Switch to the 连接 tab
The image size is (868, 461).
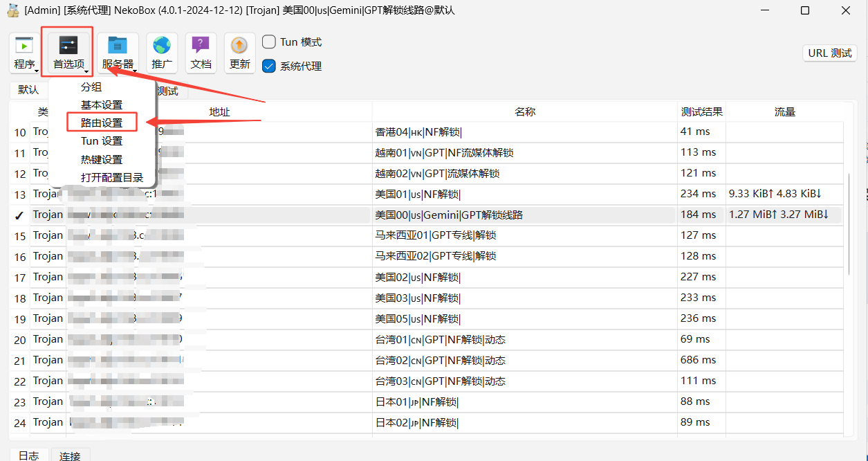pos(70,455)
